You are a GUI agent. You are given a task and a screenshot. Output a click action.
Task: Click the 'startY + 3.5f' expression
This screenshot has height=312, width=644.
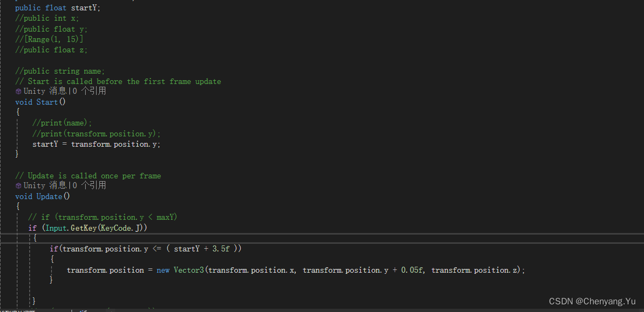[x=202, y=249]
